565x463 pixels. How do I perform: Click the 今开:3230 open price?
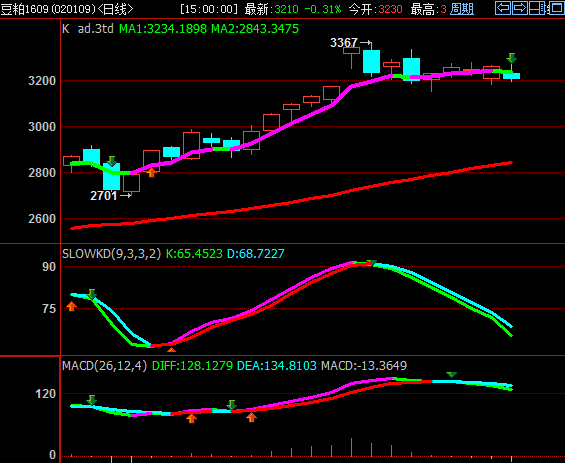click(x=376, y=9)
